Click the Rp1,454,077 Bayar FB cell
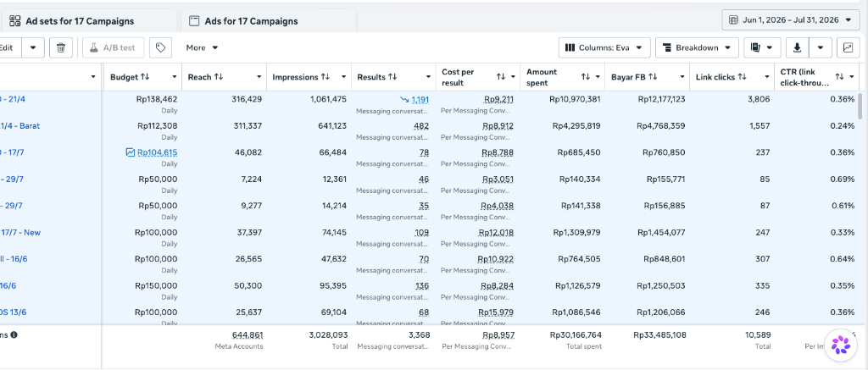The image size is (868, 370). (x=661, y=232)
